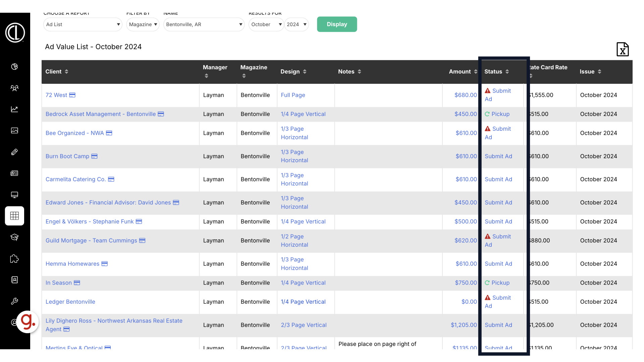Open the newspaper sidebar icon
This screenshot has height=362, width=644.
14,173
